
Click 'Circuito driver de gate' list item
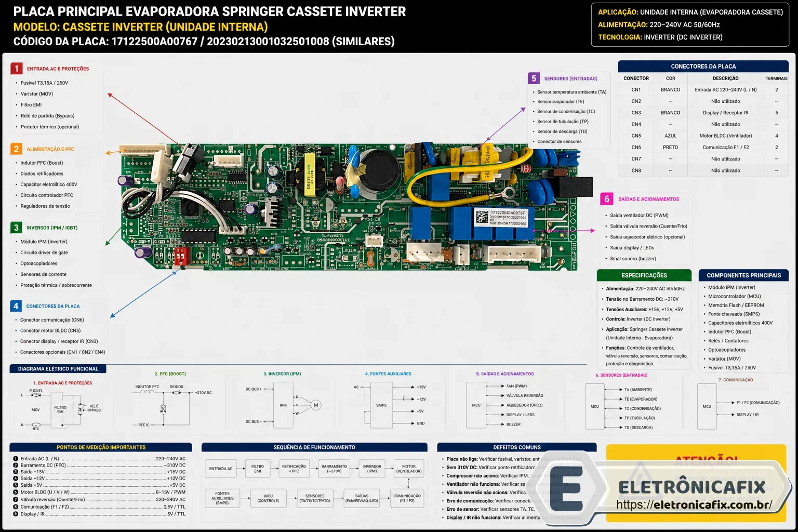[x=44, y=252]
